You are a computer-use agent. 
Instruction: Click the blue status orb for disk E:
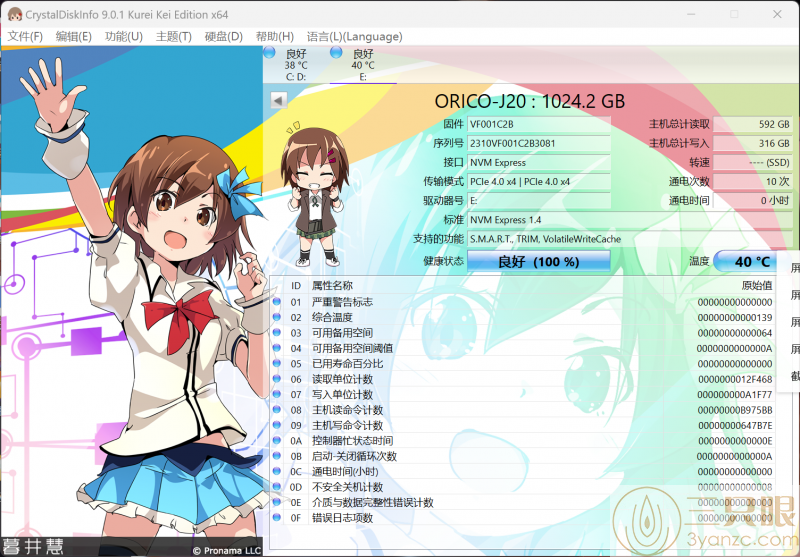(336, 52)
